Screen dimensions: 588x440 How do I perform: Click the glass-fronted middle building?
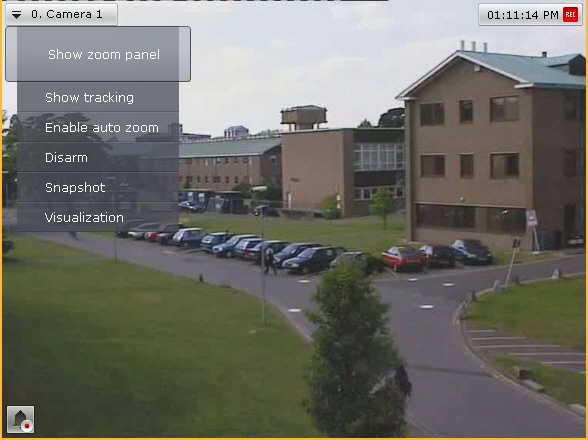[x=343, y=171]
